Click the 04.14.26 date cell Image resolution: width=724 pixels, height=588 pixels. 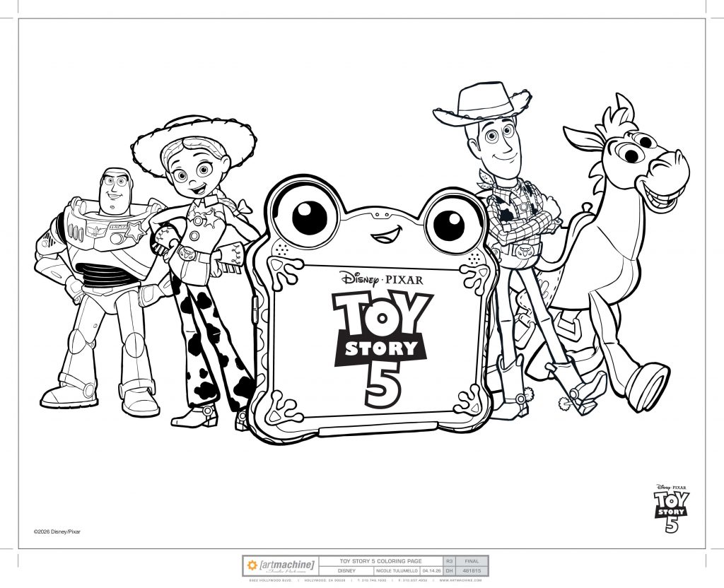431,571
